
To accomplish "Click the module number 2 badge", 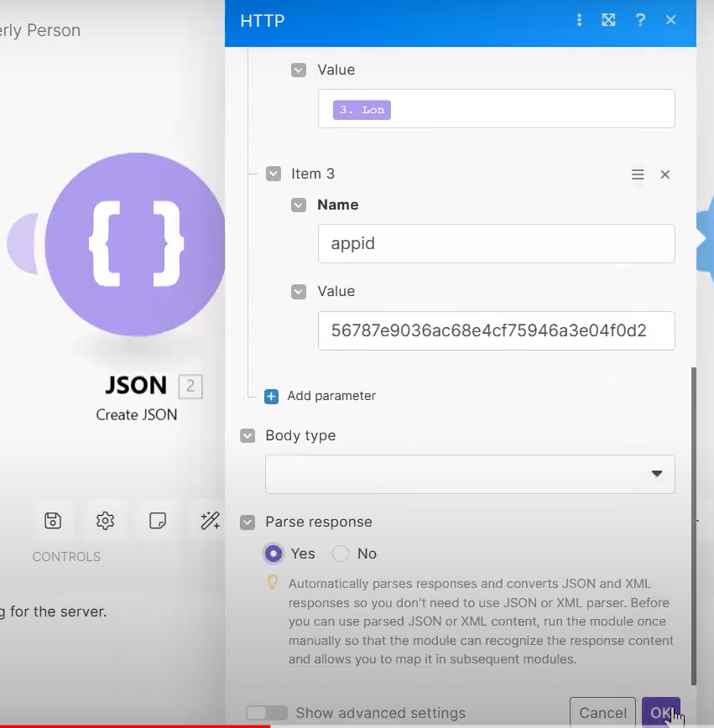I will click(x=190, y=387).
